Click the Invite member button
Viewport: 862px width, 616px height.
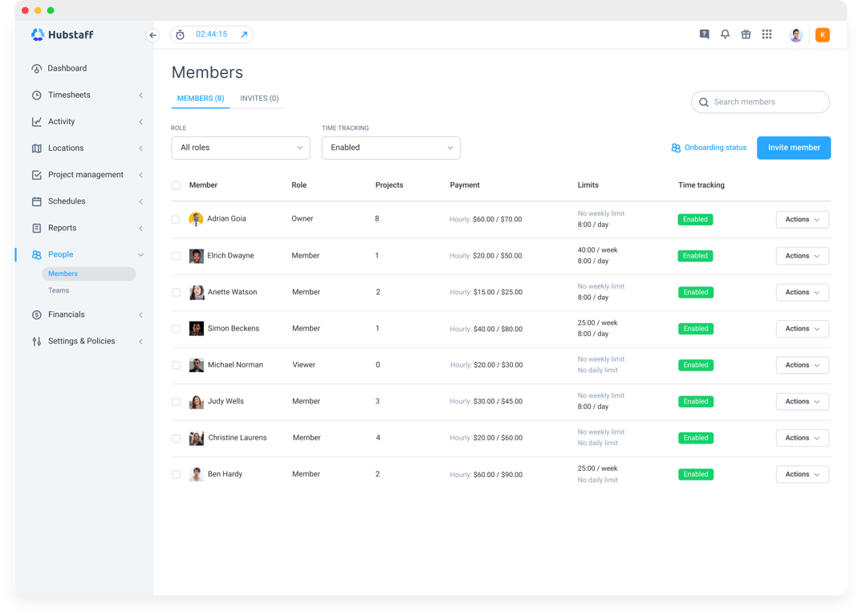(x=794, y=148)
